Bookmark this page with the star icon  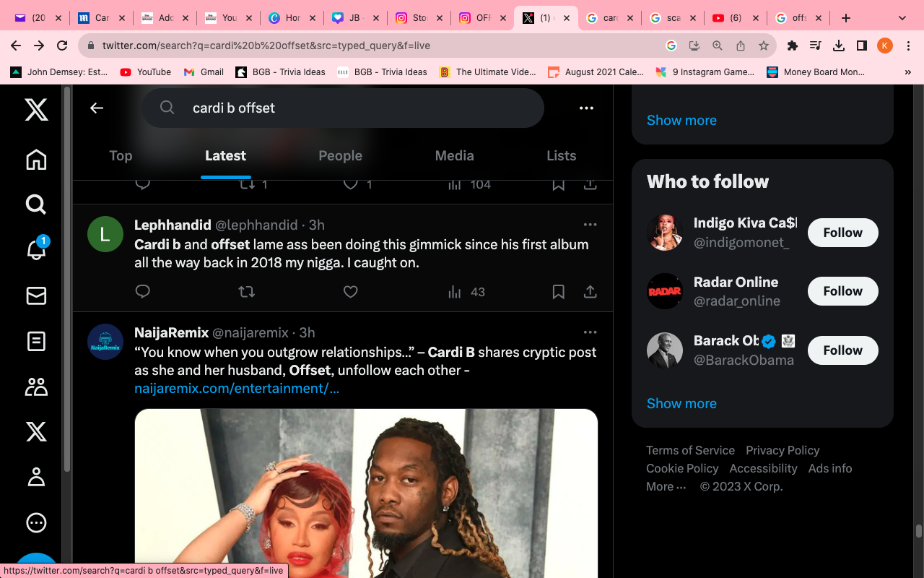point(764,46)
